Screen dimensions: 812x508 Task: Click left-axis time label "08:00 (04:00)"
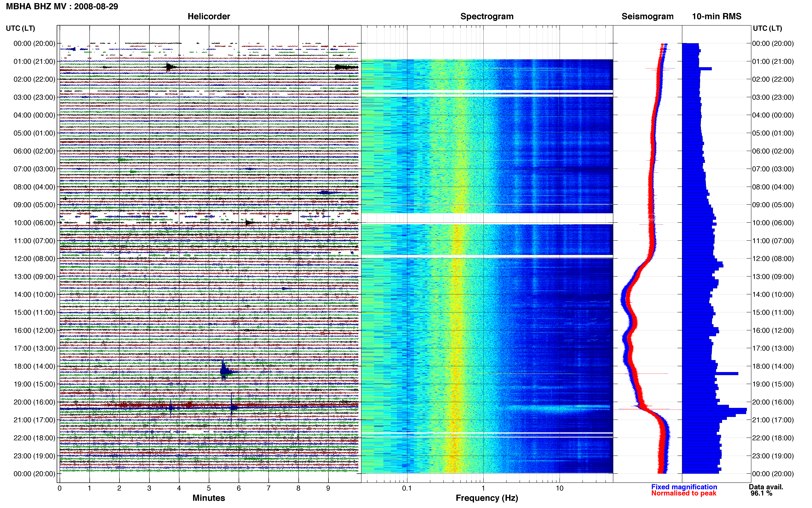tap(34, 187)
